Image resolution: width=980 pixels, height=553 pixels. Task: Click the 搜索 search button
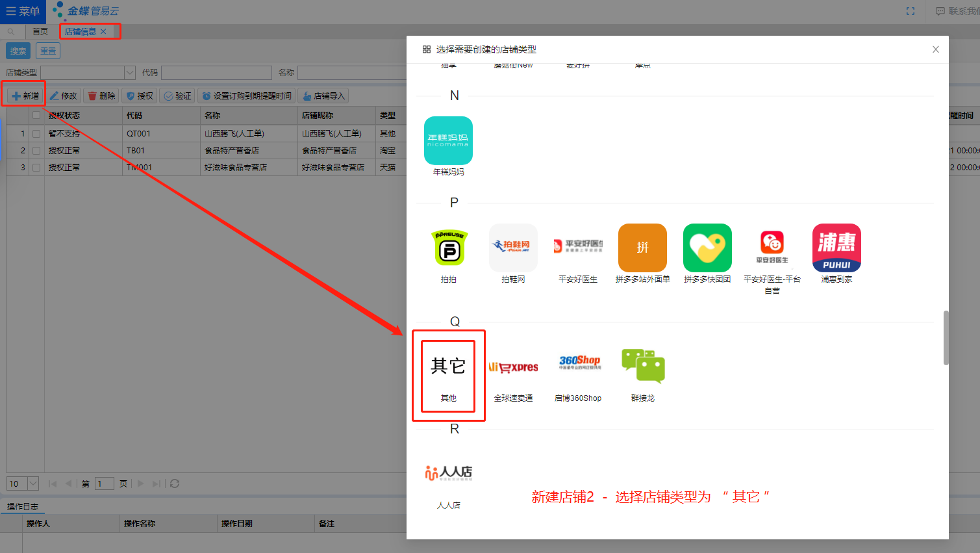(x=18, y=51)
